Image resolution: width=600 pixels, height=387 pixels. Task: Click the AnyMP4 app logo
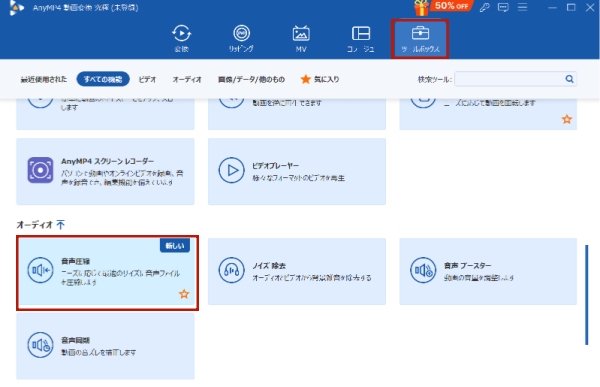16,8
